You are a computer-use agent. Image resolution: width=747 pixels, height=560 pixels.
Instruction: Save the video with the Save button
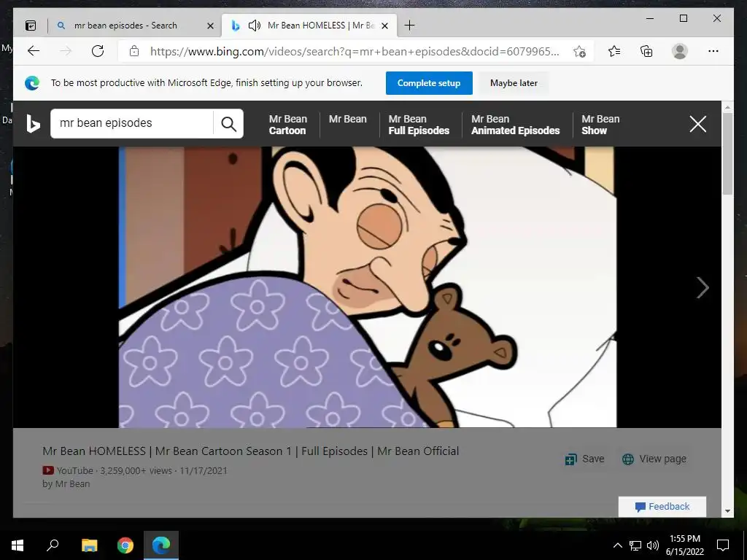point(584,459)
